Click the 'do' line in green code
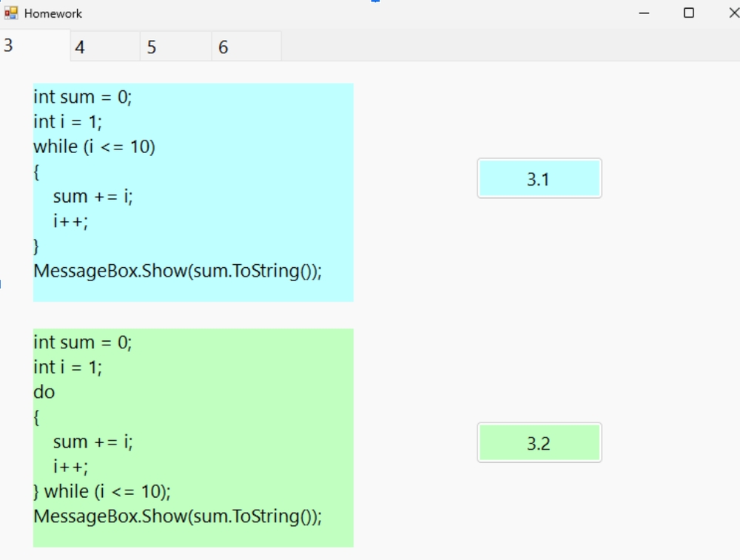Image resolution: width=740 pixels, height=560 pixels. [x=44, y=392]
